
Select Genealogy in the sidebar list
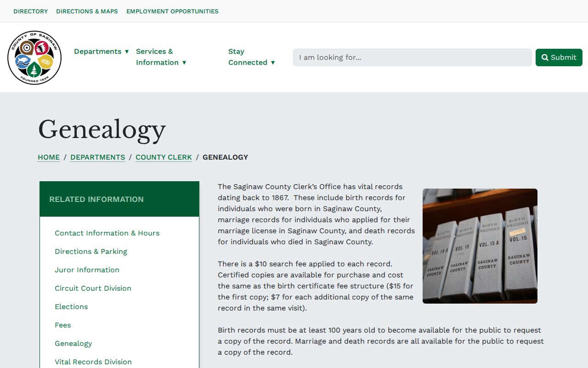[73, 344]
